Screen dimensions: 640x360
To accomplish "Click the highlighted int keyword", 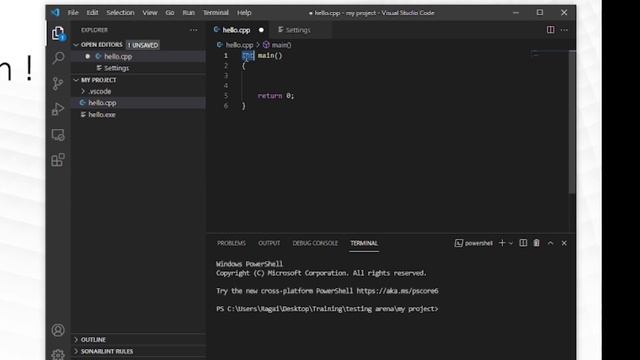I will (x=248, y=56).
